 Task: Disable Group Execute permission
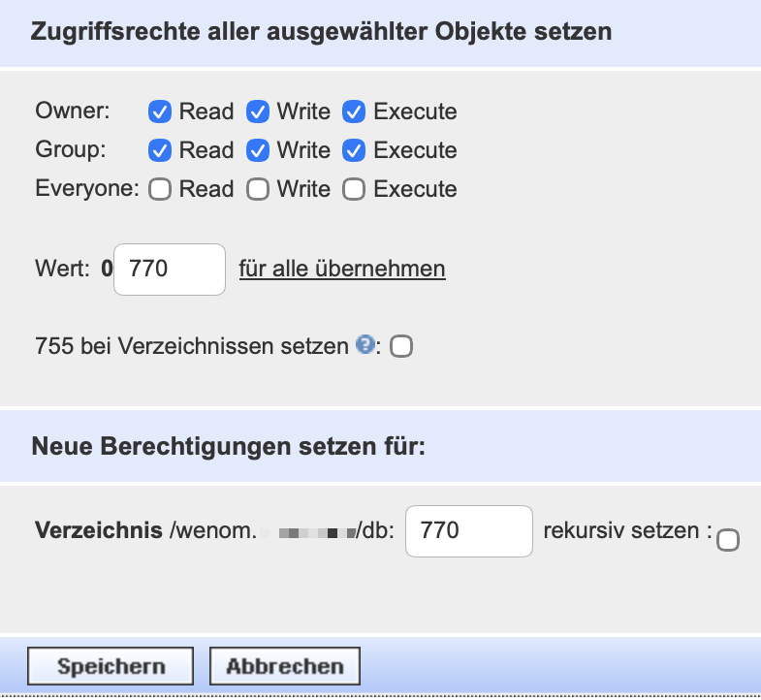tap(354, 151)
